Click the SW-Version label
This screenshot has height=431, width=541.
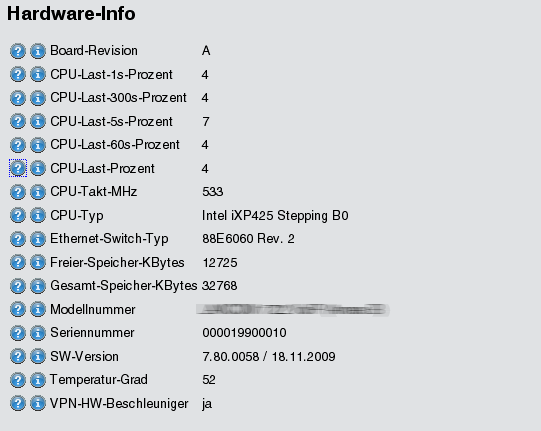(x=85, y=356)
